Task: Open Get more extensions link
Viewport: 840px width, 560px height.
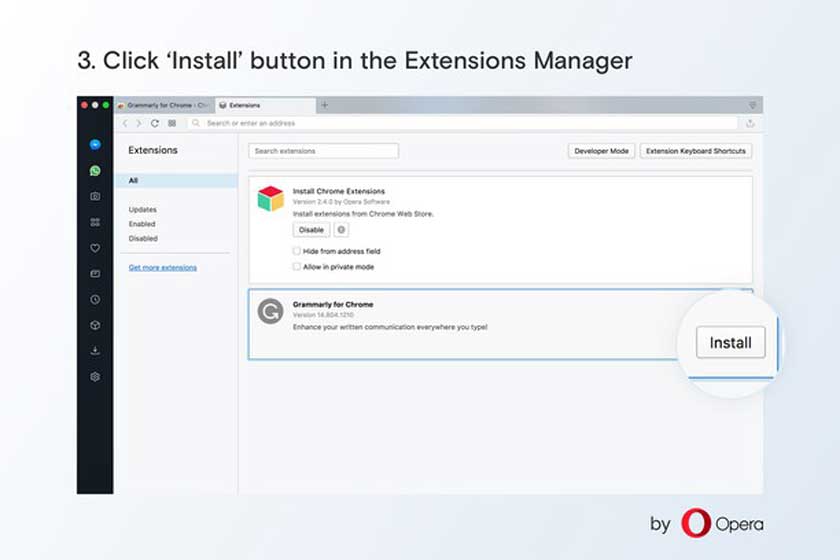Action: (x=163, y=267)
